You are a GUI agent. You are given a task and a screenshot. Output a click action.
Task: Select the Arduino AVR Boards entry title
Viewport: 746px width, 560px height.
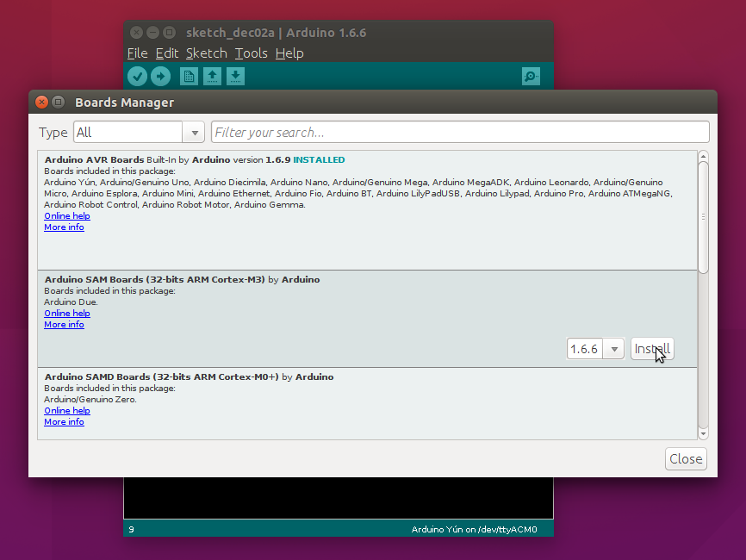(94, 160)
